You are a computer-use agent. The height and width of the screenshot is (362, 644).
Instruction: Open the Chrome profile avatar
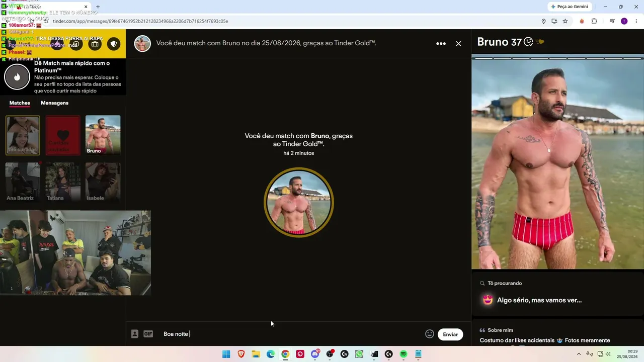coord(624,21)
